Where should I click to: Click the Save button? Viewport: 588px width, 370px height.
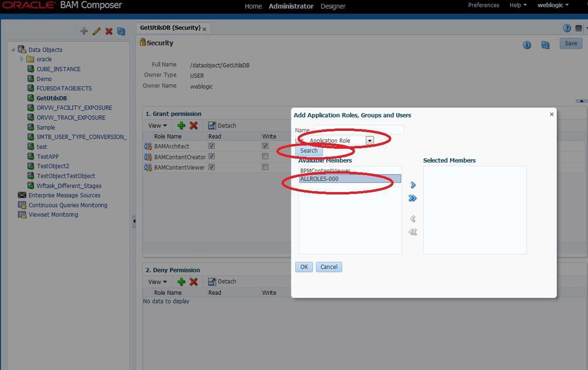[571, 43]
